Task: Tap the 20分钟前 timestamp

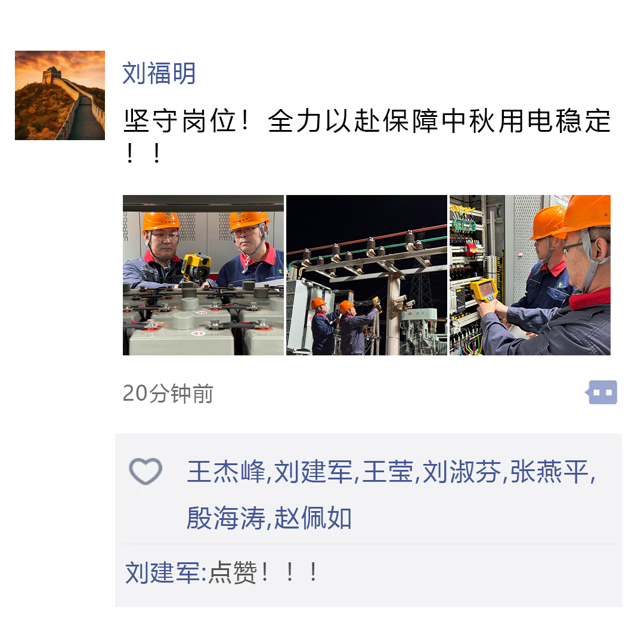Action: point(168,394)
